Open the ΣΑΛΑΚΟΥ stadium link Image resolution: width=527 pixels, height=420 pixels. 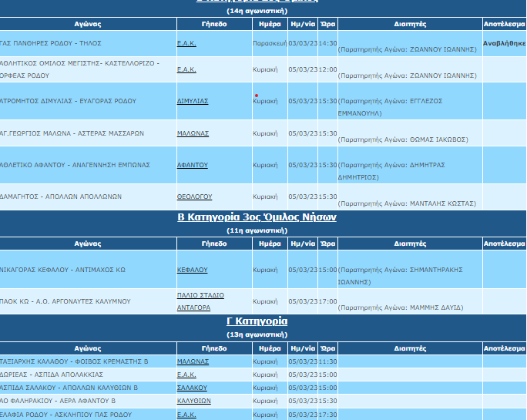(x=192, y=388)
